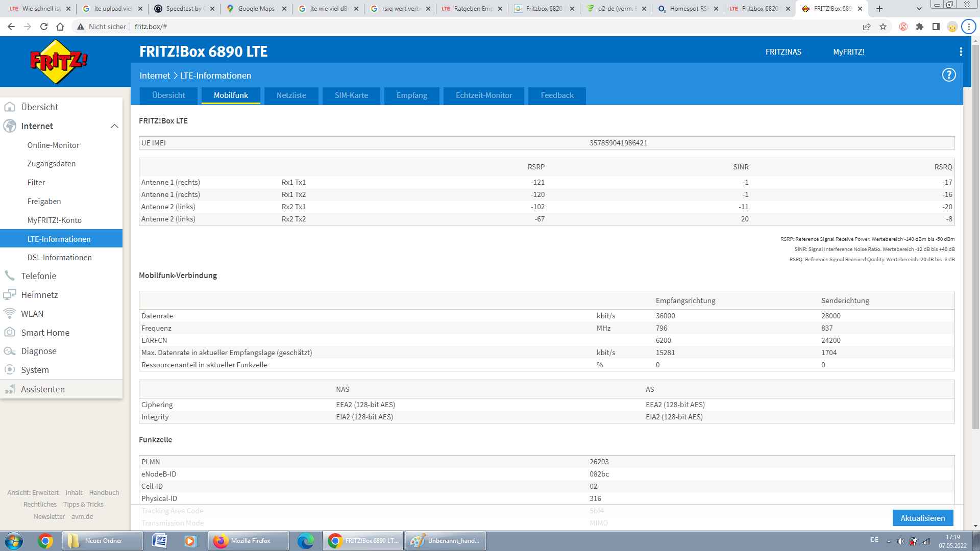This screenshot has height=551, width=980.
Task: Click the System gear icon
Action: [x=10, y=369]
